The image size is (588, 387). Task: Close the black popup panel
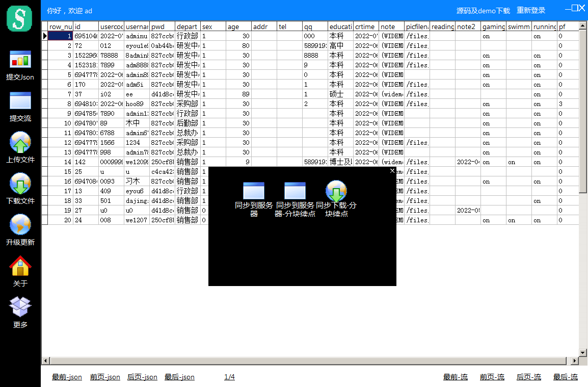tap(392, 171)
